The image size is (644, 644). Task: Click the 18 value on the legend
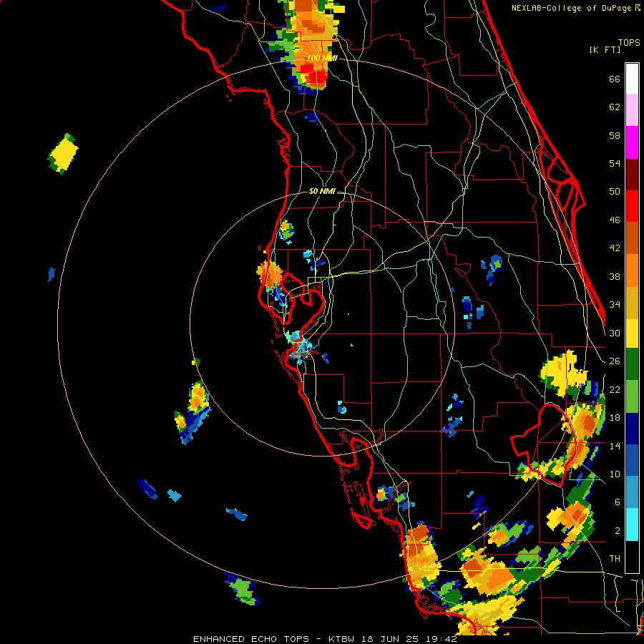click(615, 418)
